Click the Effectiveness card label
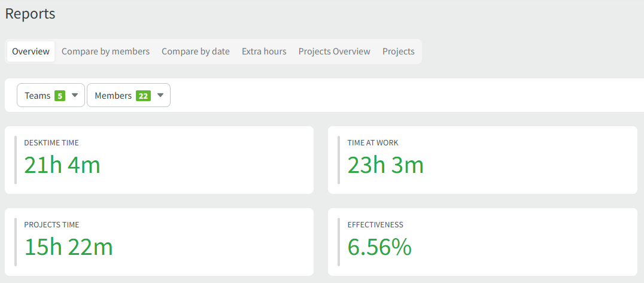 click(x=375, y=225)
